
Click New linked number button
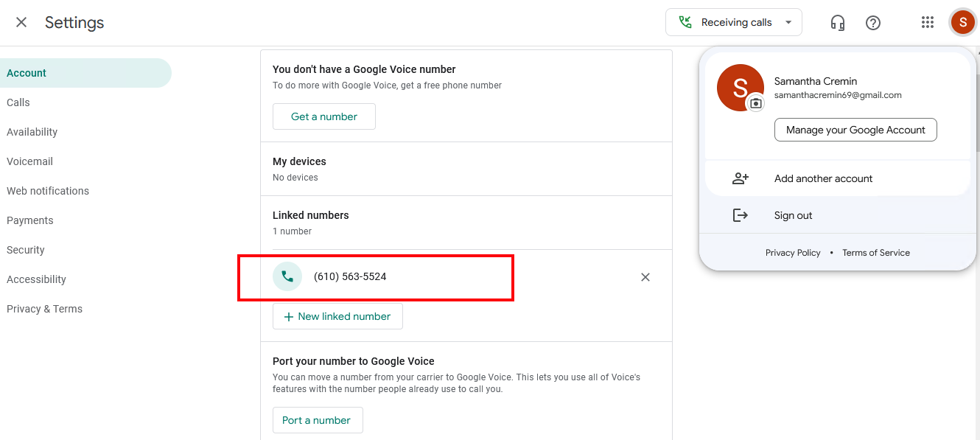337,316
